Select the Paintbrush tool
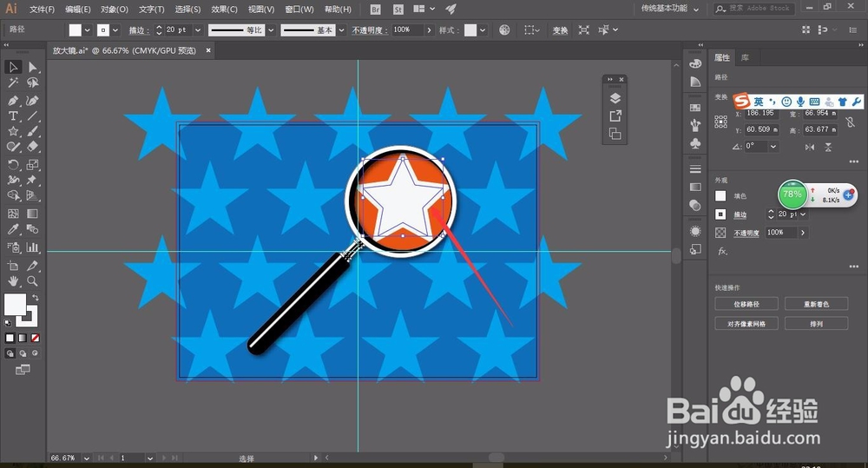The image size is (868, 468). pos(33,132)
